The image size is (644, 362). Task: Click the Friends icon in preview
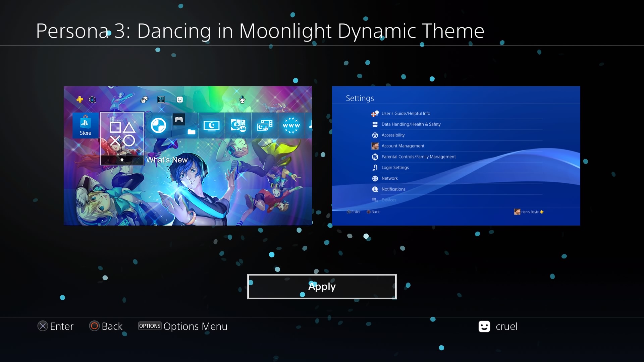coord(144,100)
